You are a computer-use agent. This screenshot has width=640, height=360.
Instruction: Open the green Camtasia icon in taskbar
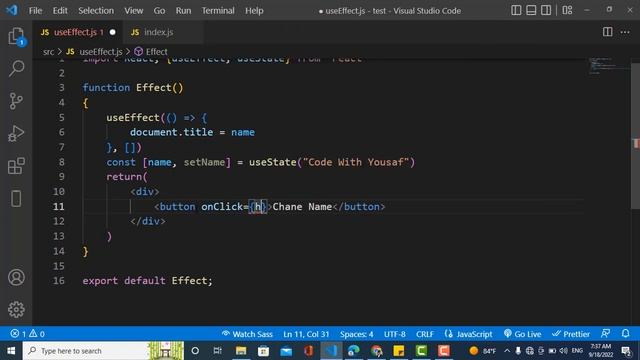[x=421, y=351]
